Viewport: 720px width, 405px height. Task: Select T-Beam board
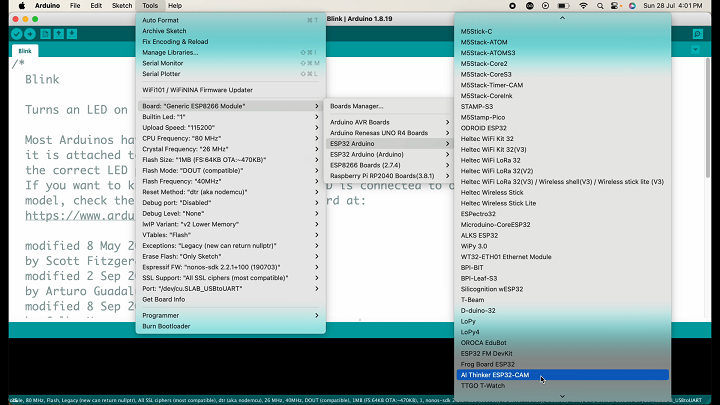point(562,300)
